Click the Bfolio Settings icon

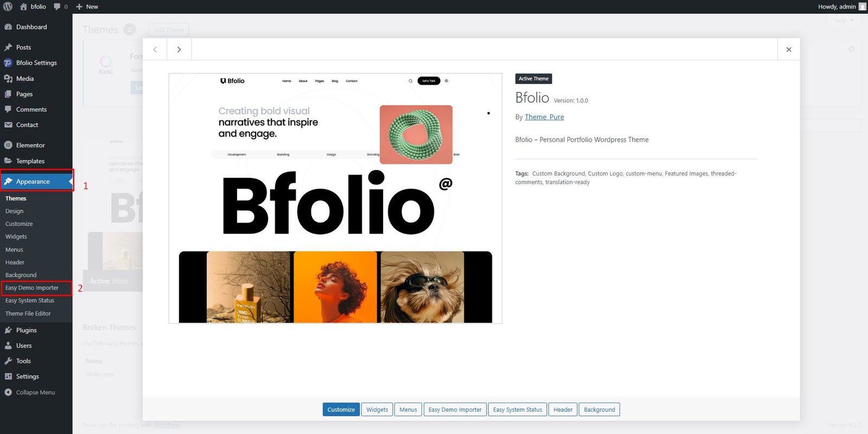[x=8, y=63]
